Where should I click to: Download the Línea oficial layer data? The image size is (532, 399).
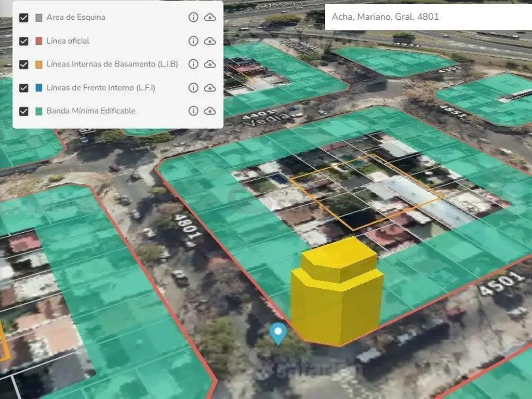210,41
